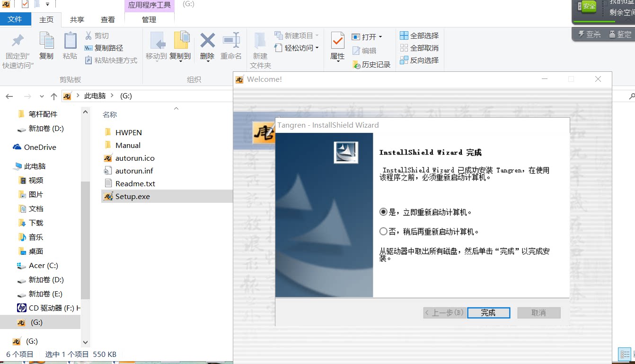Click the Finish button in wizard
The height and width of the screenshot is (364, 635).
point(488,313)
